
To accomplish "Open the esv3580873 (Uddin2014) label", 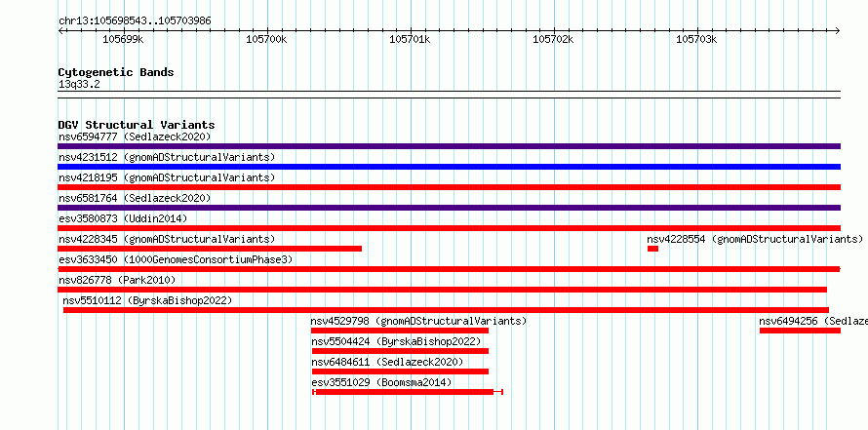I will pyautogui.click(x=123, y=218).
